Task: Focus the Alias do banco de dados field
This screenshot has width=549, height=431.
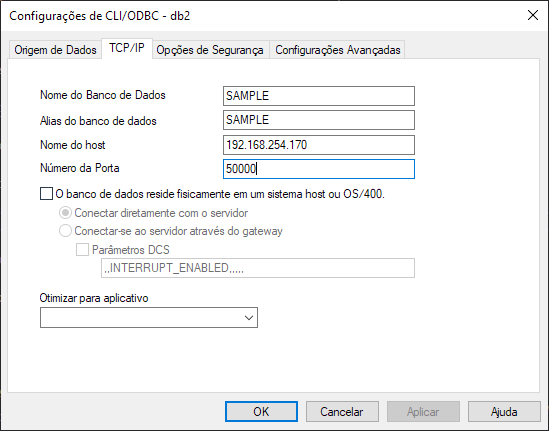Action: pos(319,120)
